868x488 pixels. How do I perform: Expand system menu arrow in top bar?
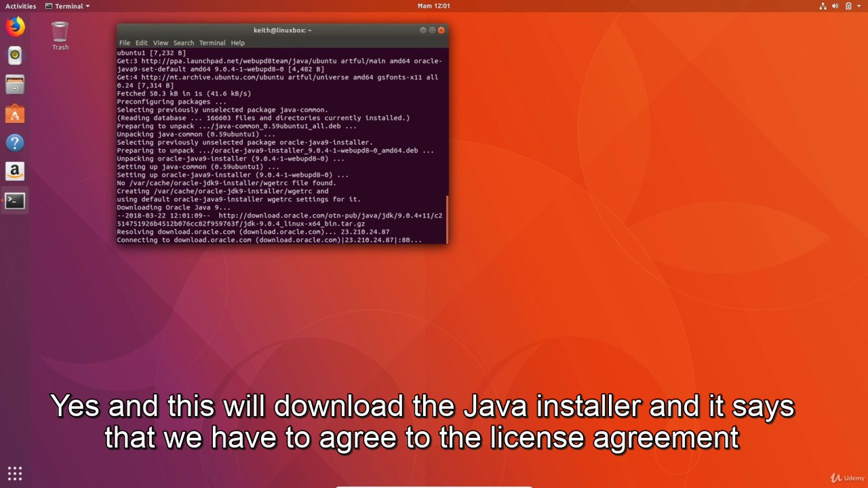[859, 6]
